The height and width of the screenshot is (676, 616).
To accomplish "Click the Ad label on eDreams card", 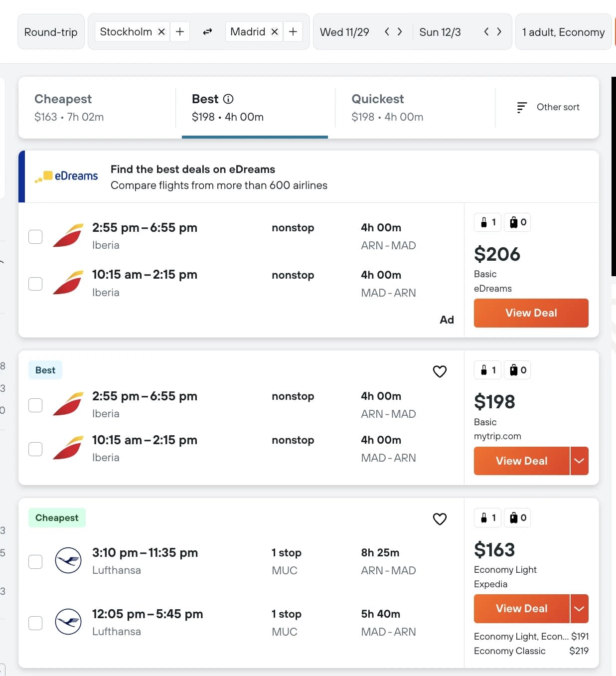I will click(x=447, y=320).
